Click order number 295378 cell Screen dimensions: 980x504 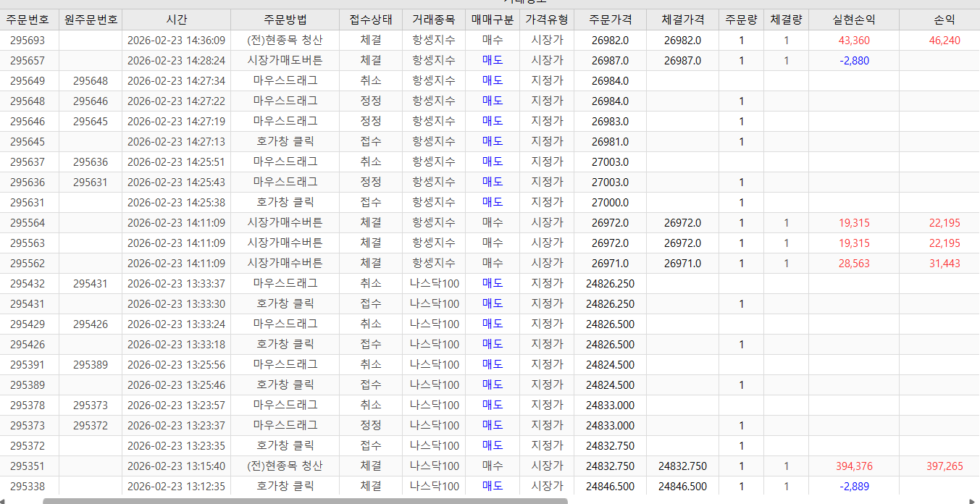[28, 406]
